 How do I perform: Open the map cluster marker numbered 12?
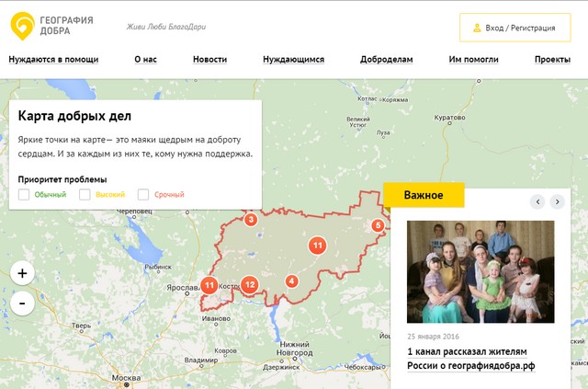pos(250,285)
